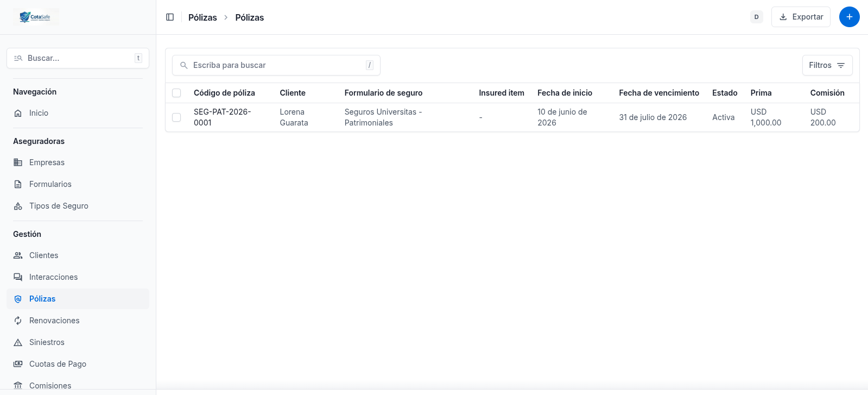The width and height of the screenshot is (868, 395).
Task: Open Renovaciones refresh icon in sidebar
Action: (x=18, y=321)
